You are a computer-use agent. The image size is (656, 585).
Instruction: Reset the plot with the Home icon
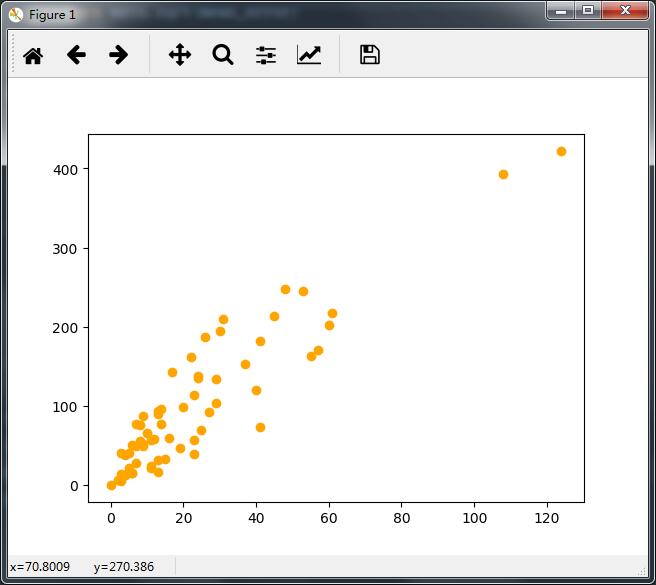33,56
